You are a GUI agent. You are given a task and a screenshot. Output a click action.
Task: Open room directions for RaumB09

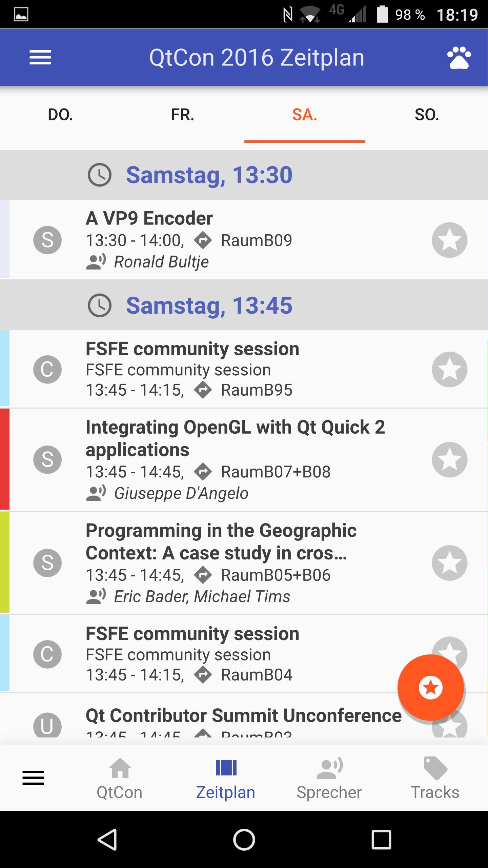(x=203, y=240)
